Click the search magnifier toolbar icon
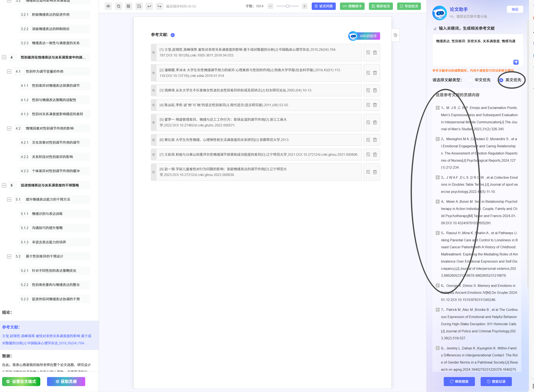Screen dimensions: 534x392 [x=119, y=6]
